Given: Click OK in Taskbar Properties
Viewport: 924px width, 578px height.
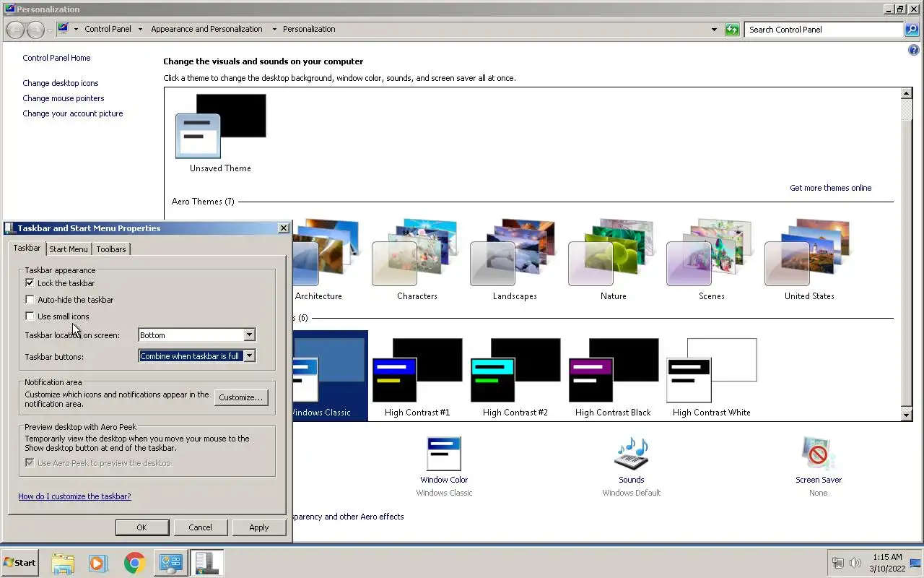Looking at the screenshot, I should (142, 527).
